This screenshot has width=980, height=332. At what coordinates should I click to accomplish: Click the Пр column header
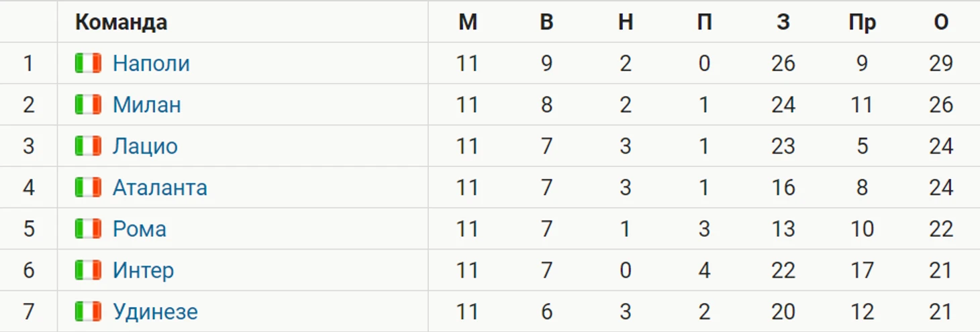click(x=862, y=22)
